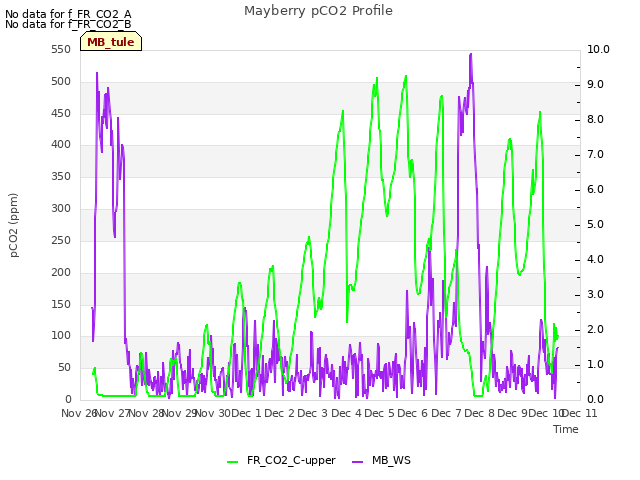Viewport: 640px width, 480px height.
Task: Click the 350 left axis tick label
Action: 61,176
